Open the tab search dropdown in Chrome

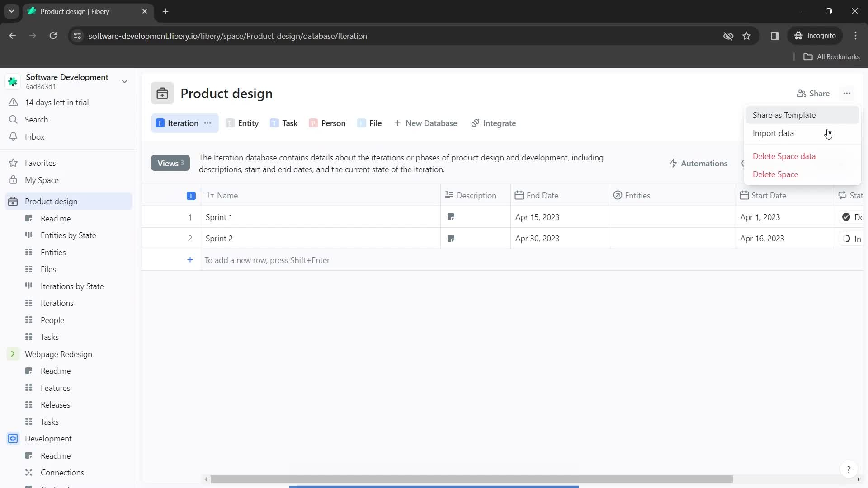[x=11, y=11]
